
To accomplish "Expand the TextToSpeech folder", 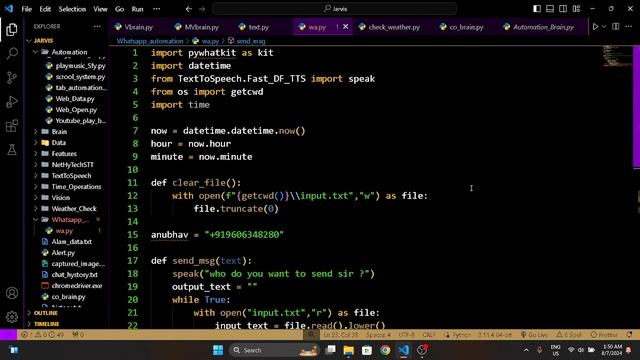I will 36,176.
